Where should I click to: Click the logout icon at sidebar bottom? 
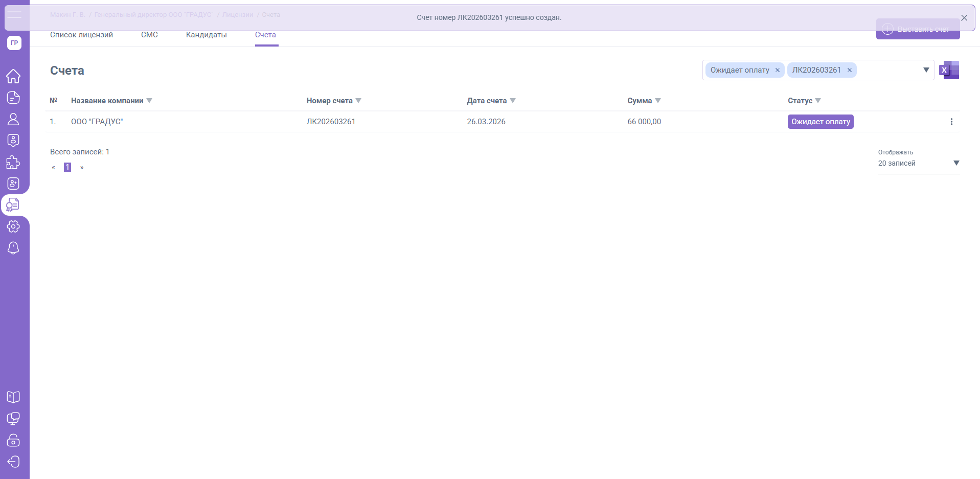[x=13, y=462]
